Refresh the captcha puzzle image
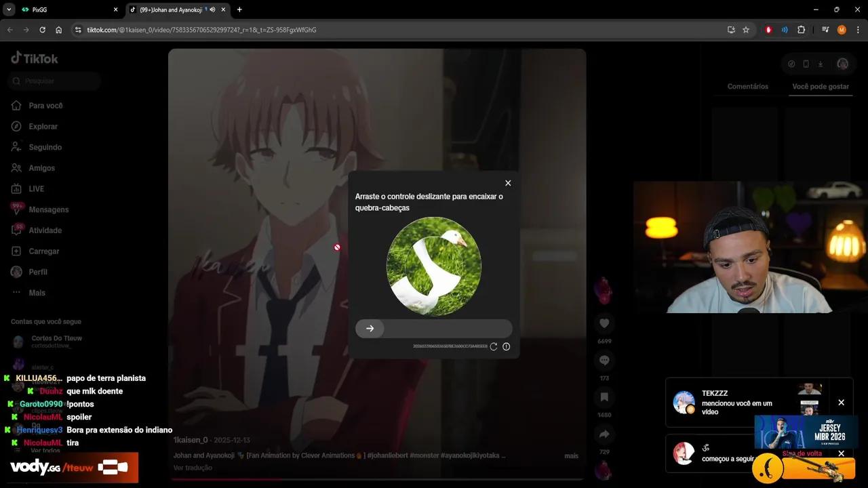868x488 pixels. (494, 346)
